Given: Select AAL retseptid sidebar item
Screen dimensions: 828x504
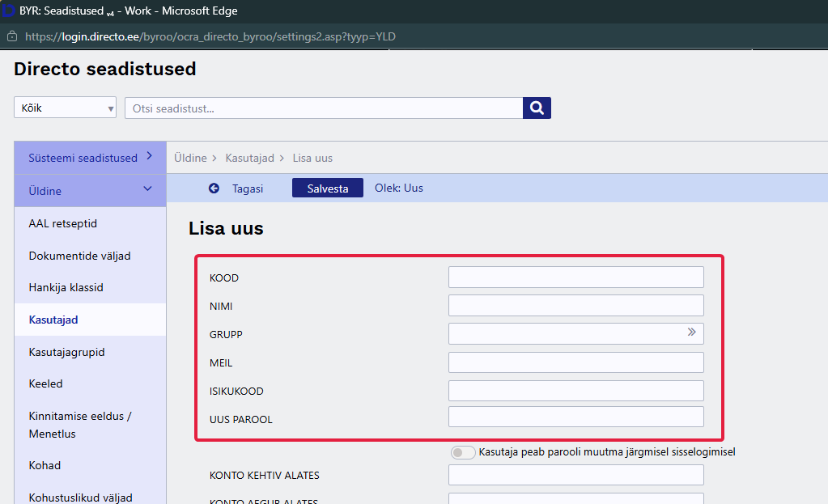Looking at the screenshot, I should [63, 223].
